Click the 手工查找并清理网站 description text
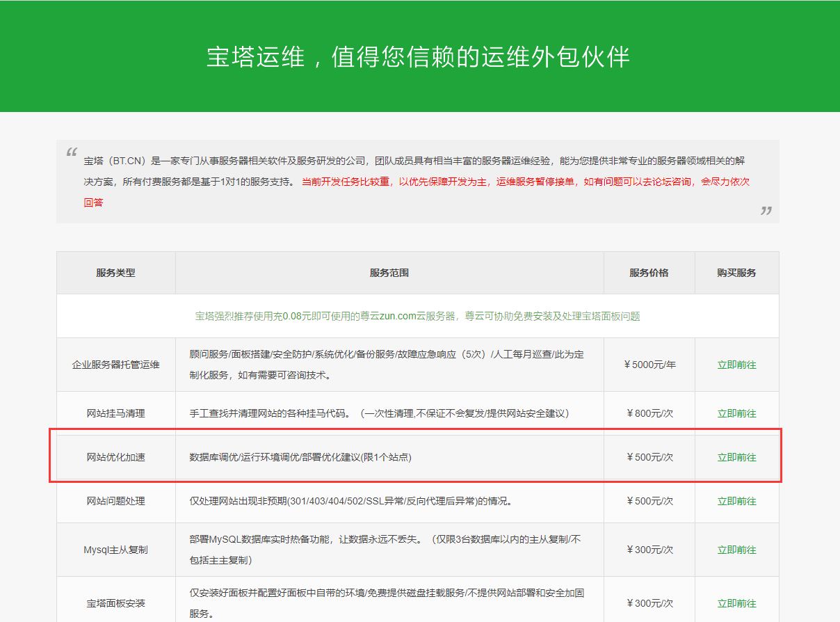 pos(379,413)
